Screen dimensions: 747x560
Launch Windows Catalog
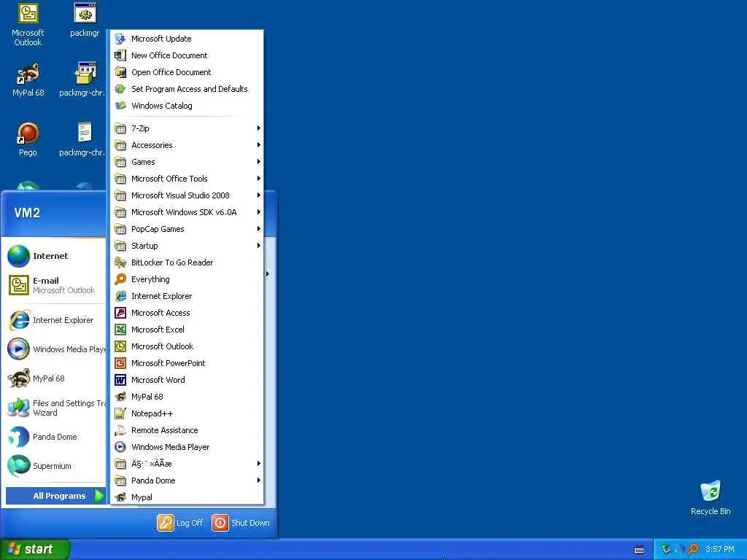click(187, 106)
